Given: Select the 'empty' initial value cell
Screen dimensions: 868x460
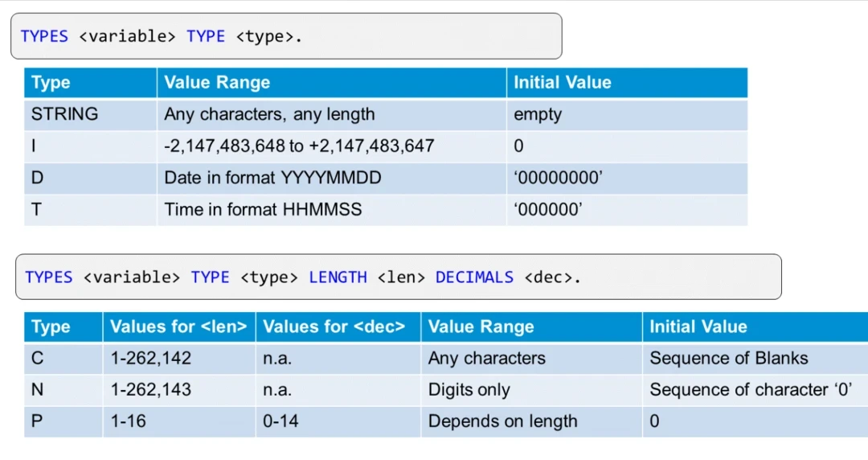Looking at the screenshot, I should (x=538, y=114).
